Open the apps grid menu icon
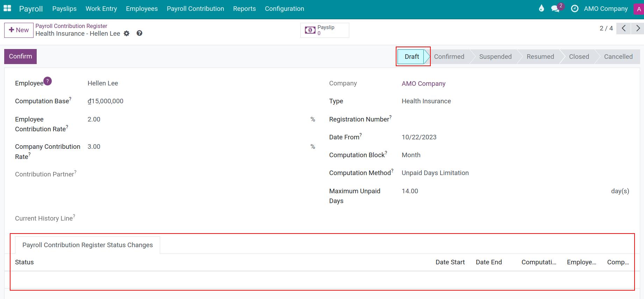Image resolution: width=644 pixels, height=299 pixels. point(7,8)
